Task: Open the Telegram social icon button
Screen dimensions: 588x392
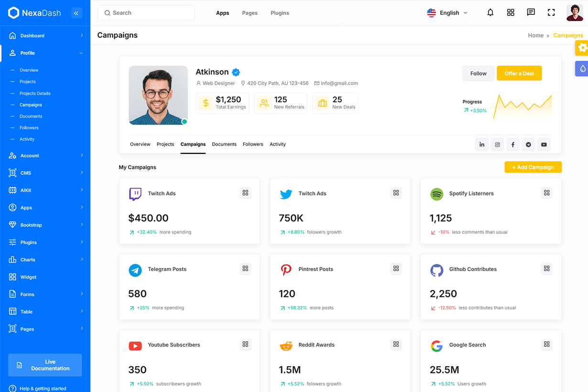Action: click(x=528, y=144)
